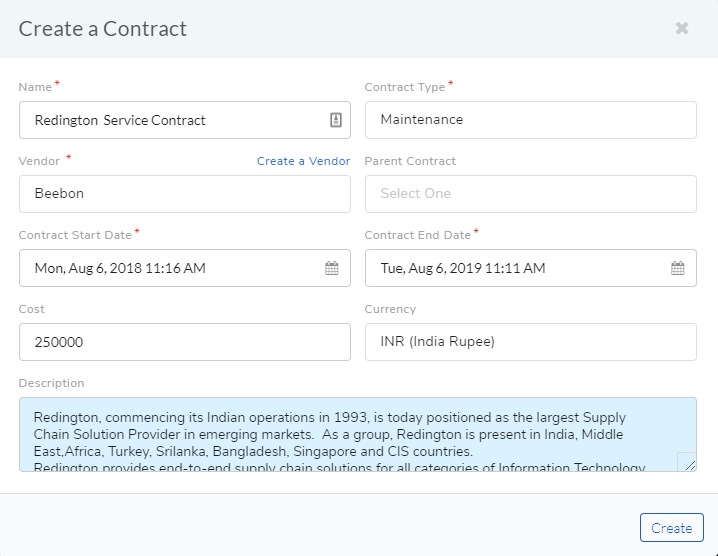
Task: Grab the description textarea resize handle
Action: pyautogui.click(x=689, y=464)
